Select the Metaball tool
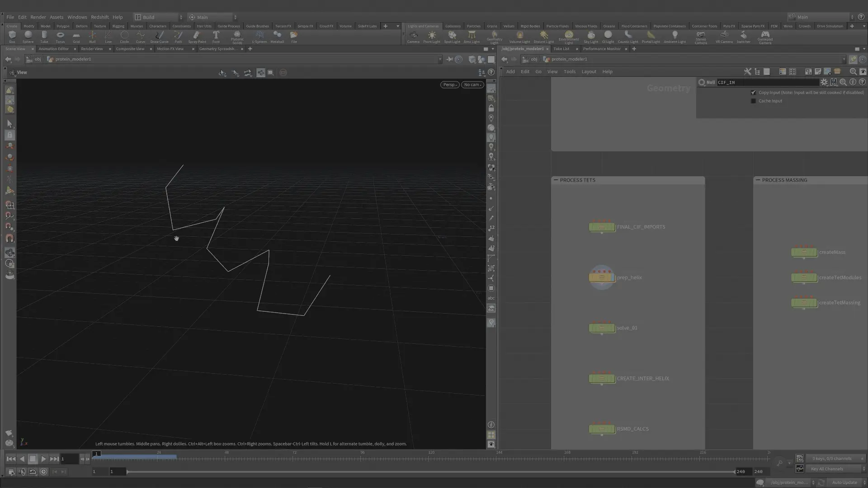 coord(277,37)
